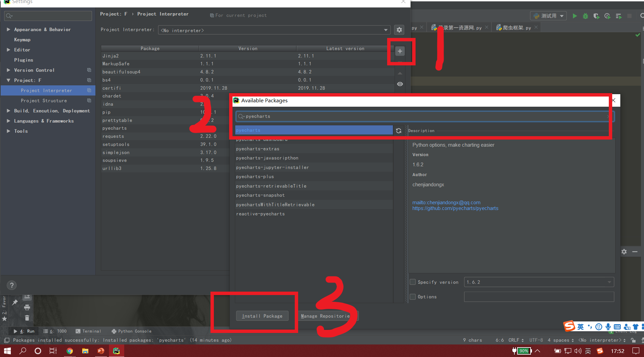The height and width of the screenshot is (357, 644).
Task: Switch to the Terminal tool tab
Action: pos(88,331)
